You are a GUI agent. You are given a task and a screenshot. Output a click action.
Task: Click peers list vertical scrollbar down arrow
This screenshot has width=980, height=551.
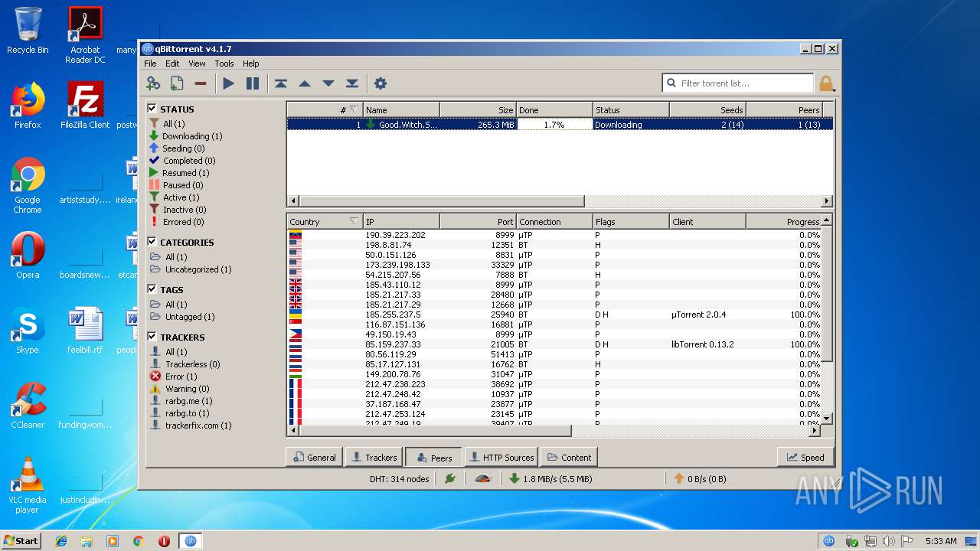(x=827, y=419)
